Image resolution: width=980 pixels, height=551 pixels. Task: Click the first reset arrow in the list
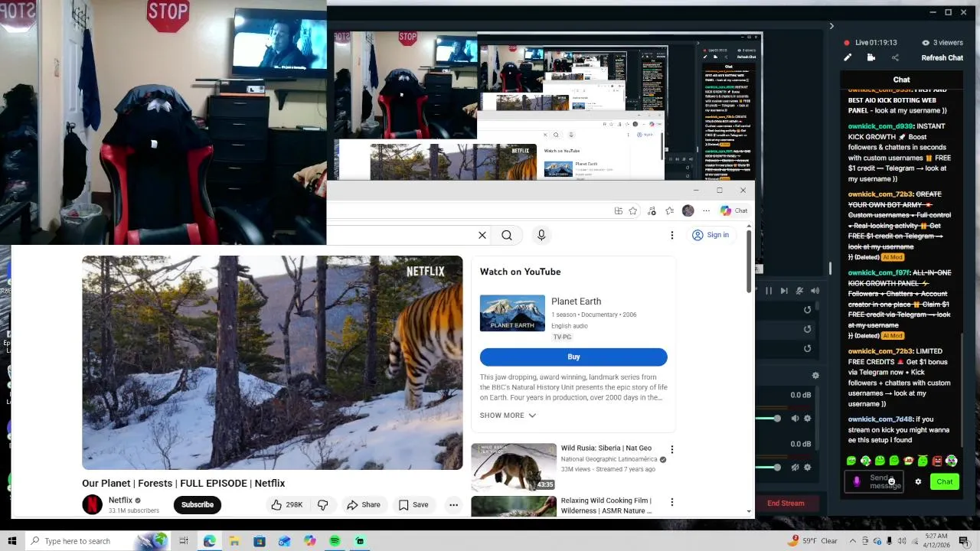click(x=807, y=310)
